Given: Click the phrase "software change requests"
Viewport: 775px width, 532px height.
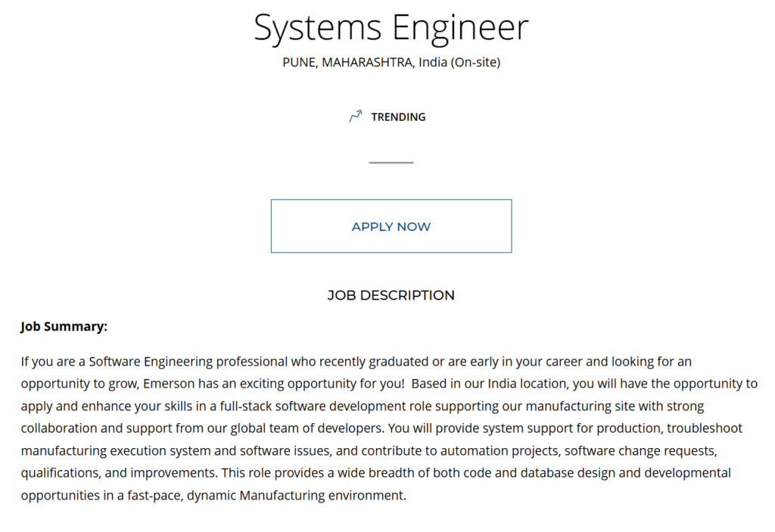Looking at the screenshot, I should (639, 451).
